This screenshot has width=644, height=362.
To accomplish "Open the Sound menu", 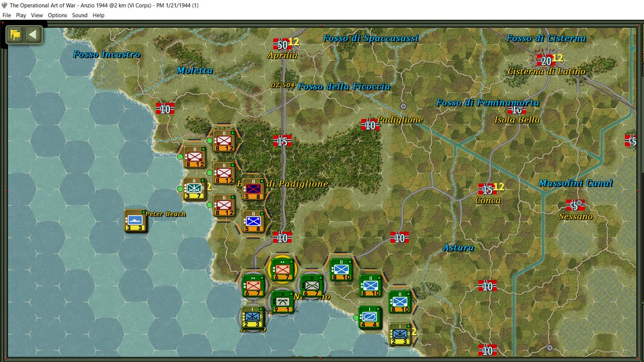I will tap(80, 15).
